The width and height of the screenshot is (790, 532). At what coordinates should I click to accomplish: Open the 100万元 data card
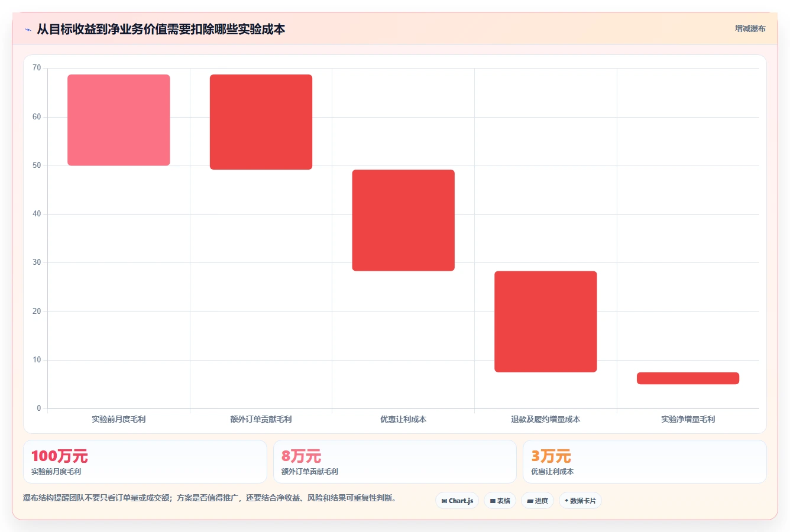click(x=145, y=462)
